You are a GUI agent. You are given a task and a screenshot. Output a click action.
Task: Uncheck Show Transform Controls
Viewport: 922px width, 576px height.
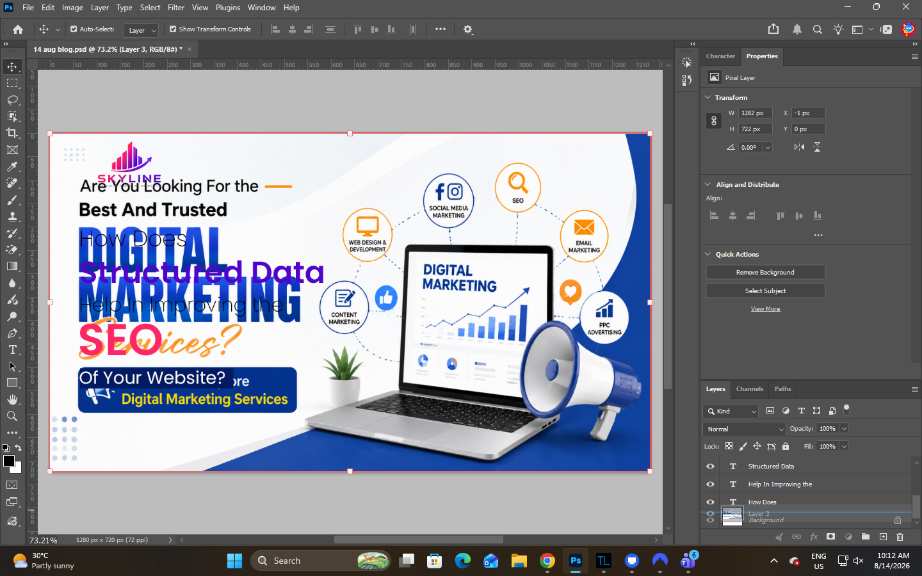172,29
